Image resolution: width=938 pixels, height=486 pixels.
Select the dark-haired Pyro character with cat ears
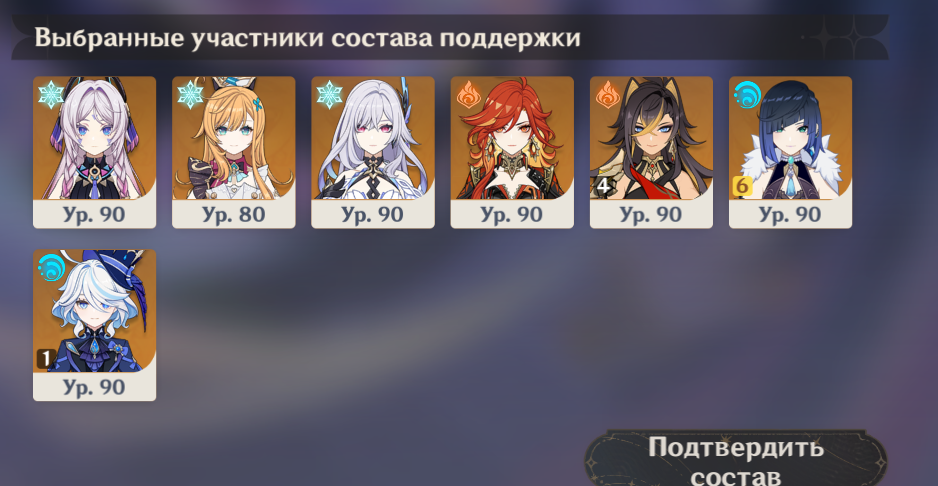pos(651,152)
